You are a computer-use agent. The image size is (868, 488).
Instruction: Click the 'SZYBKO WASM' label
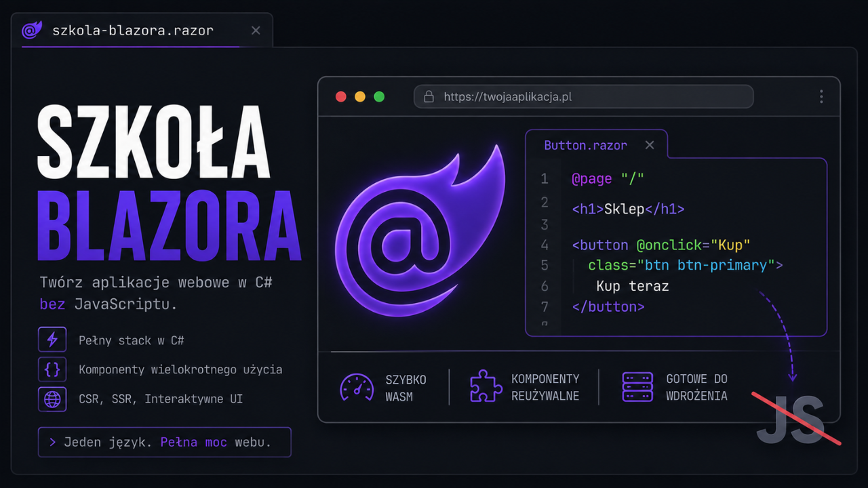[x=406, y=388]
